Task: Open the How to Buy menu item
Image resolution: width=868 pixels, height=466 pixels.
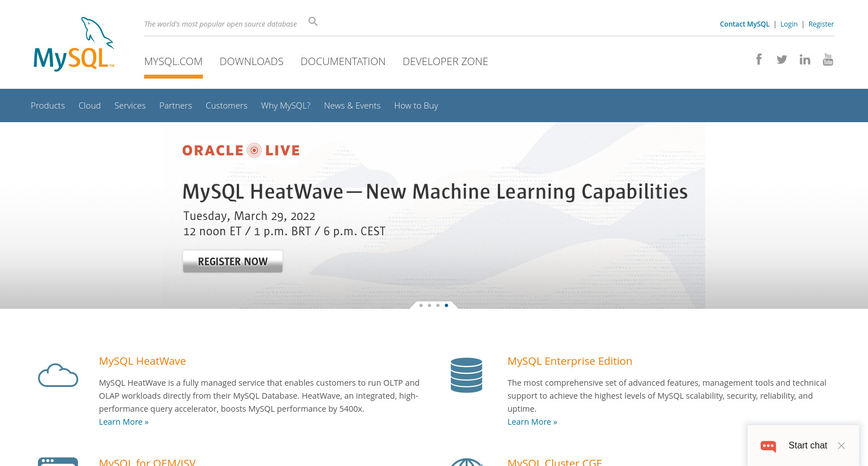Action: [416, 105]
